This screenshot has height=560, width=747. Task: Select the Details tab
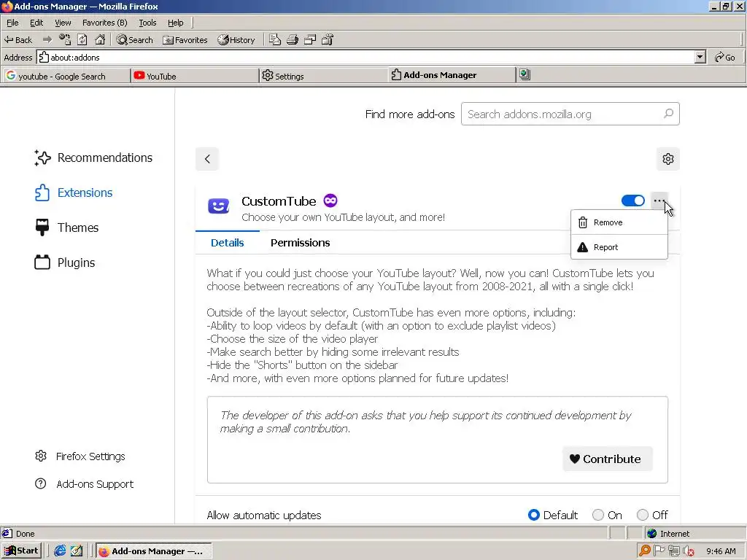pos(228,242)
